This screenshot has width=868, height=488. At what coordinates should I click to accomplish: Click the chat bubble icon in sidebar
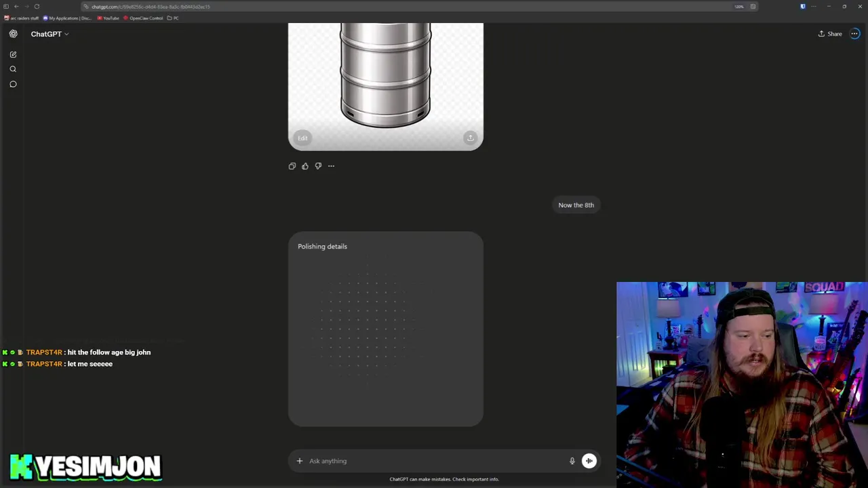(13, 84)
